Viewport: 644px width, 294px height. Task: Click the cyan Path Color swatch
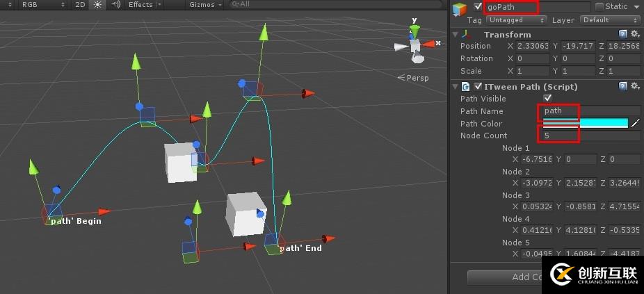(585, 123)
